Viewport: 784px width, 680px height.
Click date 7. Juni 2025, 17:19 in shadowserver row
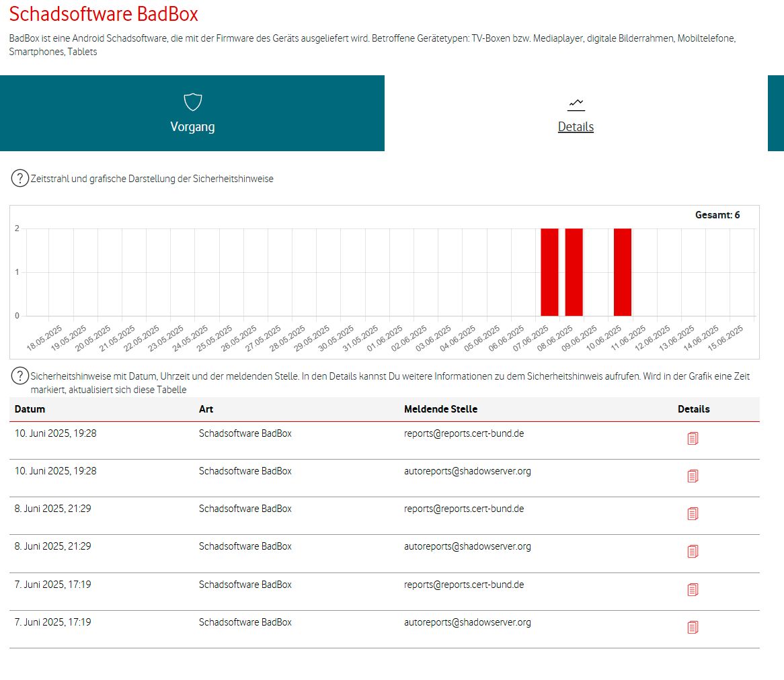(x=53, y=622)
